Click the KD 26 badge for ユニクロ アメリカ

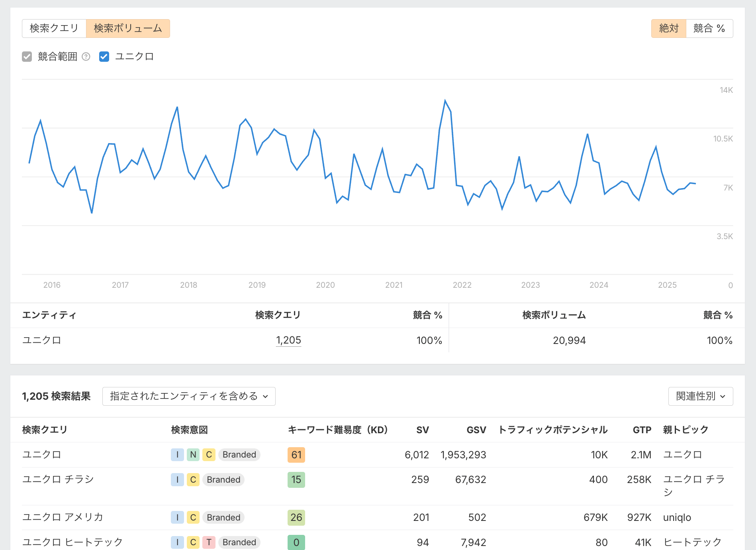point(296,517)
